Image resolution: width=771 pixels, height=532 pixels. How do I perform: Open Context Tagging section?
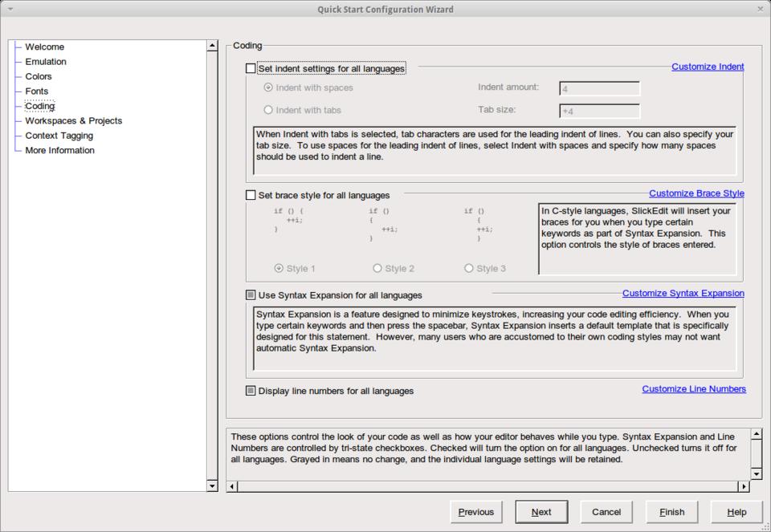click(x=59, y=136)
